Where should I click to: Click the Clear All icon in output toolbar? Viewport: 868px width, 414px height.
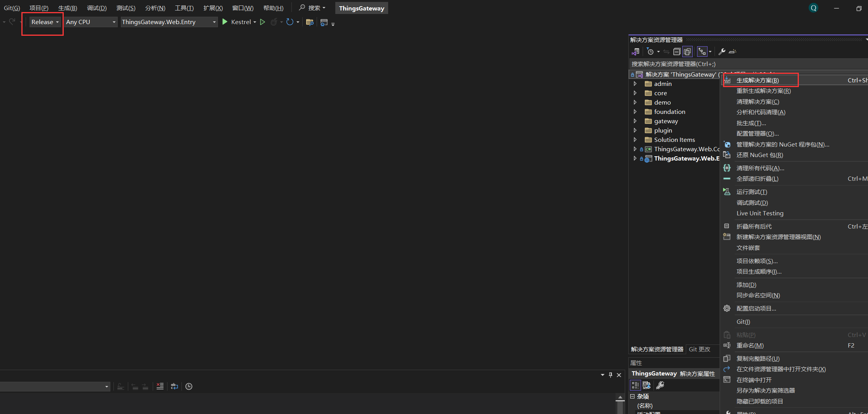point(160,386)
